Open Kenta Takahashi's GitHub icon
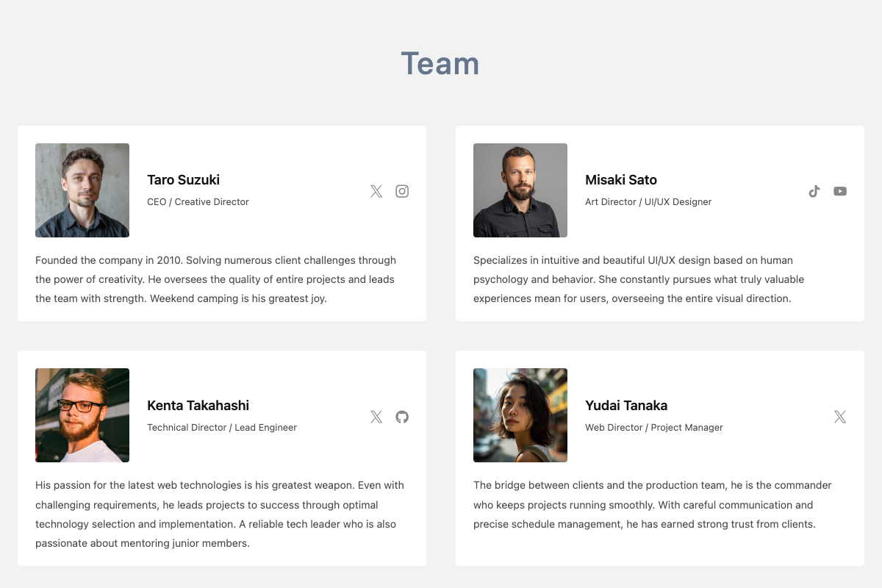The image size is (882, 588). pyautogui.click(x=402, y=417)
